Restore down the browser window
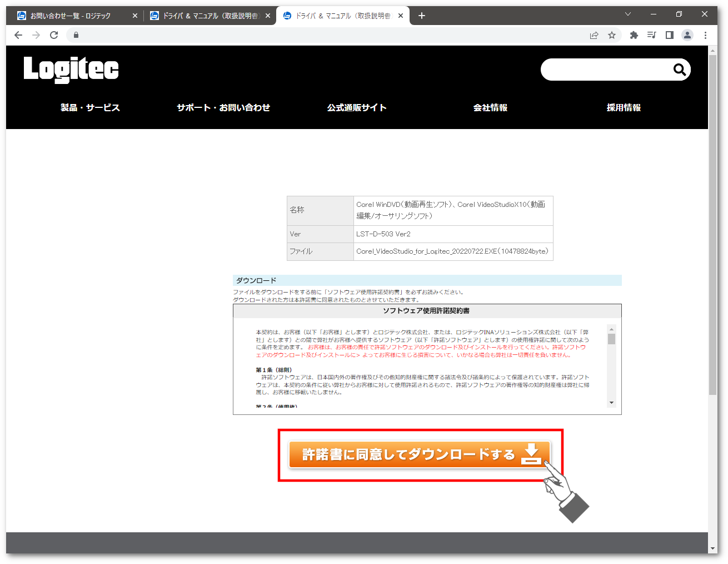Screen dimensions: 728x564 click(679, 14)
